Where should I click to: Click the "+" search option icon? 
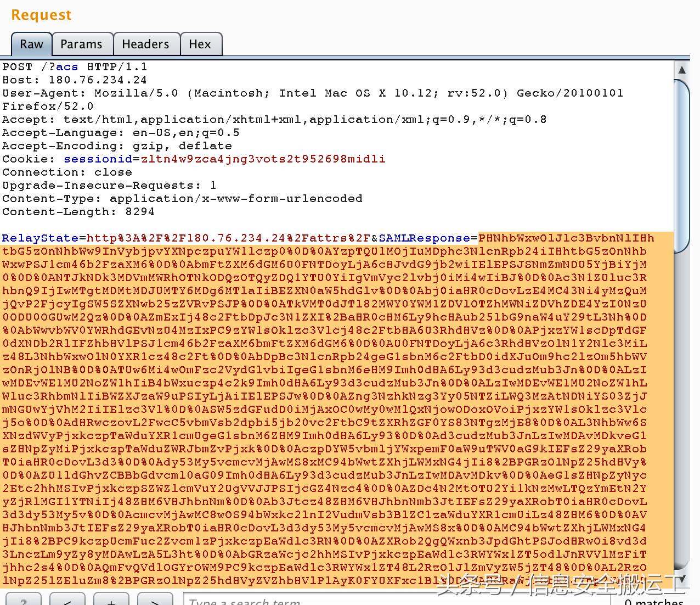point(111,601)
